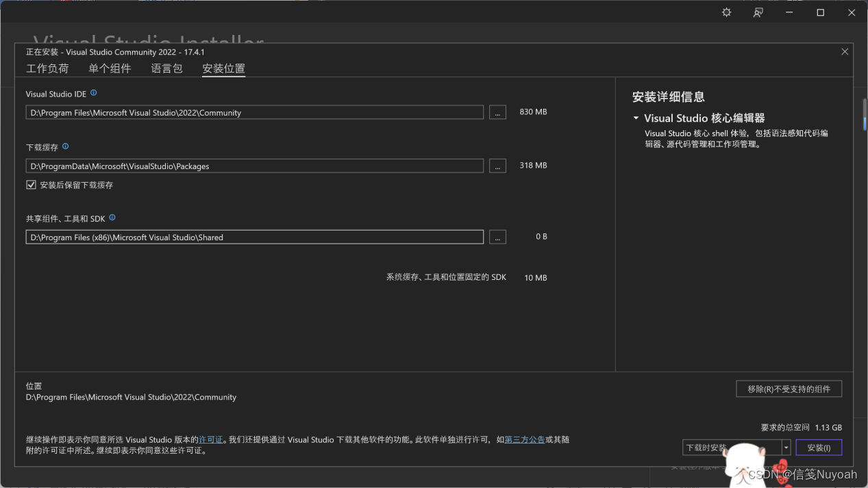Click the 安装(I) button
This screenshot has width=868, height=488.
pos(819,448)
